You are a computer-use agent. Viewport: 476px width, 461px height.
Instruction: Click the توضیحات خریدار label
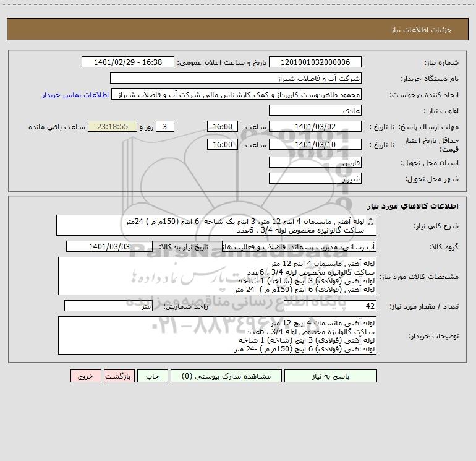coord(434,337)
